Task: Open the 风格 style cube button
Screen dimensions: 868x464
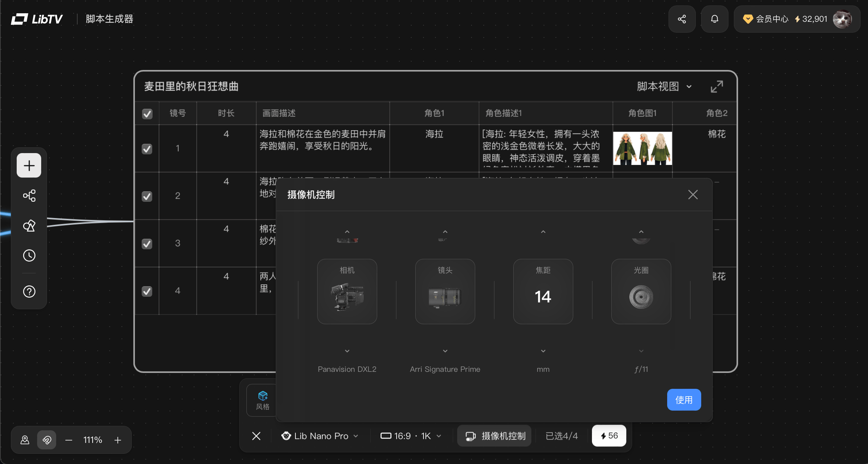Action: (262, 400)
